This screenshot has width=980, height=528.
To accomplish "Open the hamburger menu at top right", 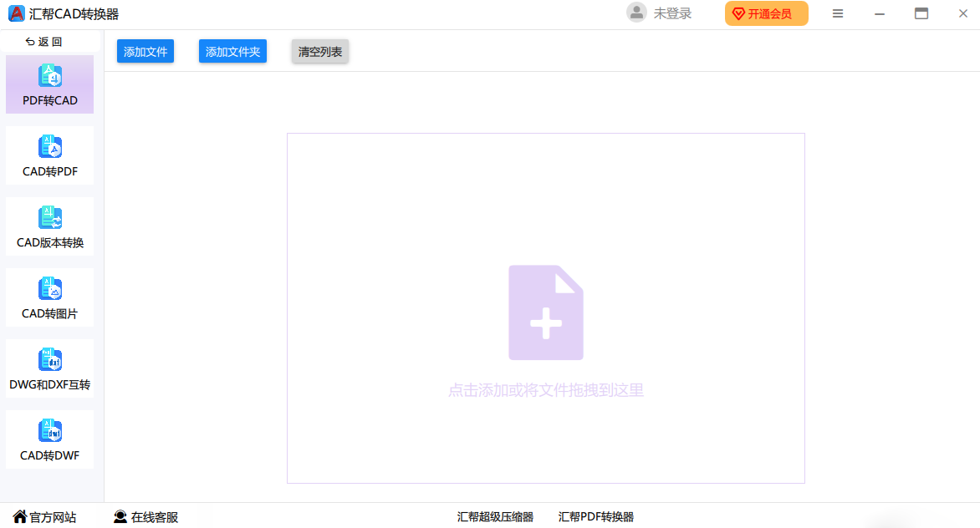I will (838, 13).
